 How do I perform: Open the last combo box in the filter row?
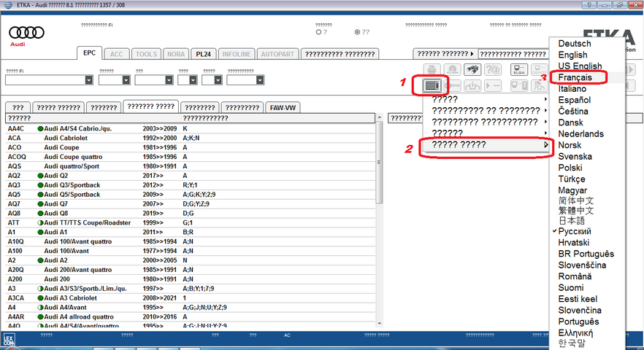coord(245,80)
